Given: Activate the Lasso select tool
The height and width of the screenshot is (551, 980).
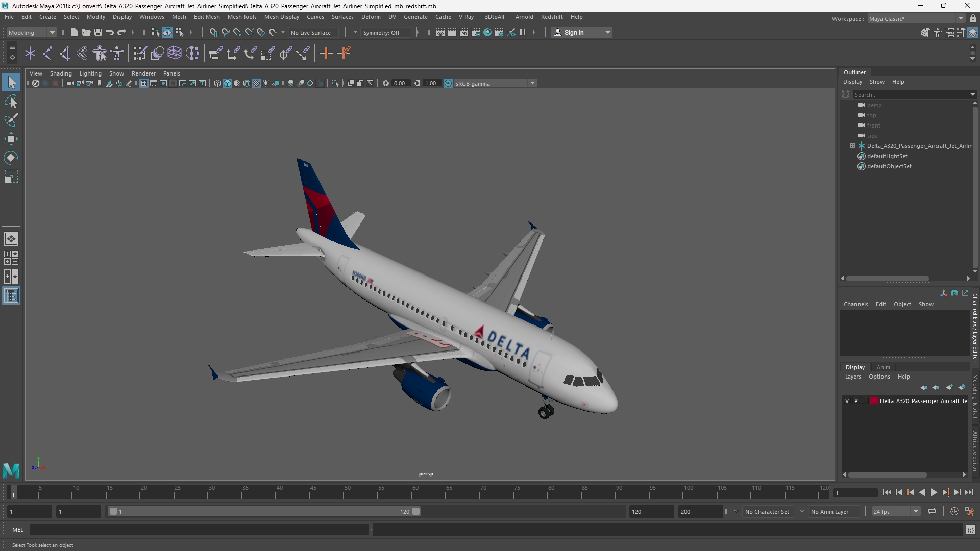Looking at the screenshot, I should [11, 101].
